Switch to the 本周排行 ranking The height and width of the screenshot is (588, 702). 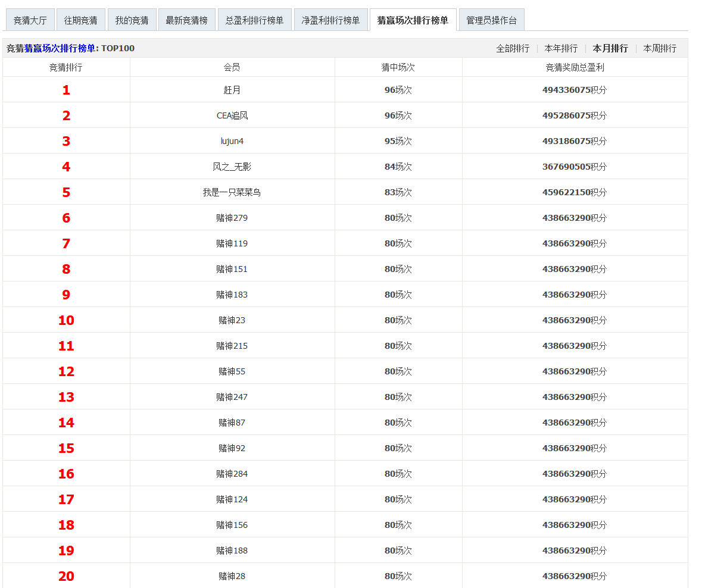[660, 49]
